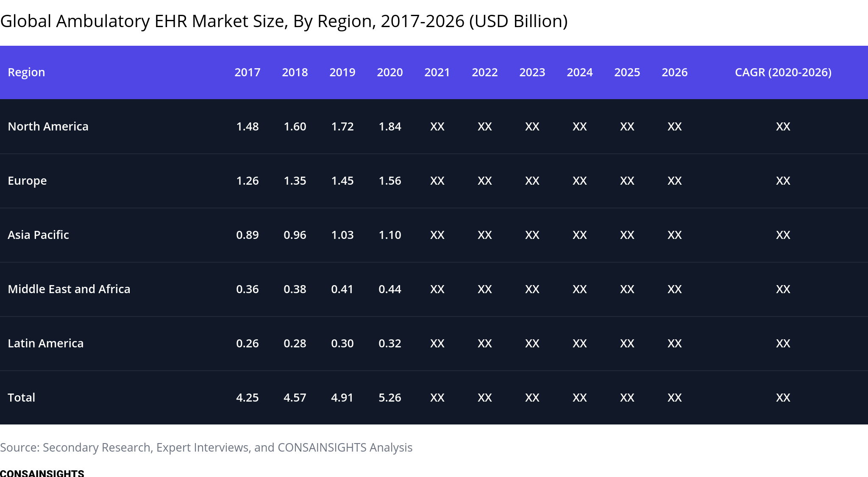Select the 2018 column header
This screenshot has height=477, width=868.
coord(295,72)
